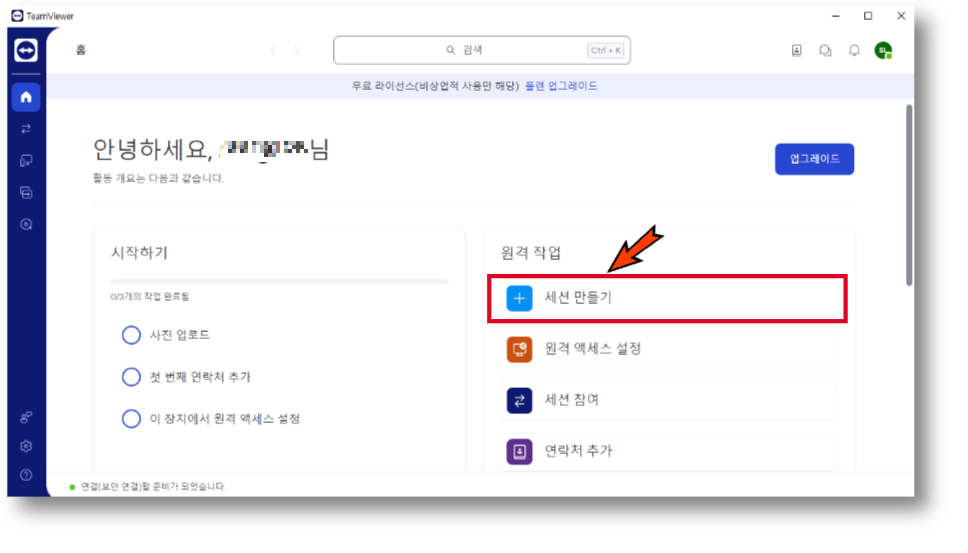The width and height of the screenshot is (968, 553).
Task: Open help question mark icon
Action: (26, 475)
